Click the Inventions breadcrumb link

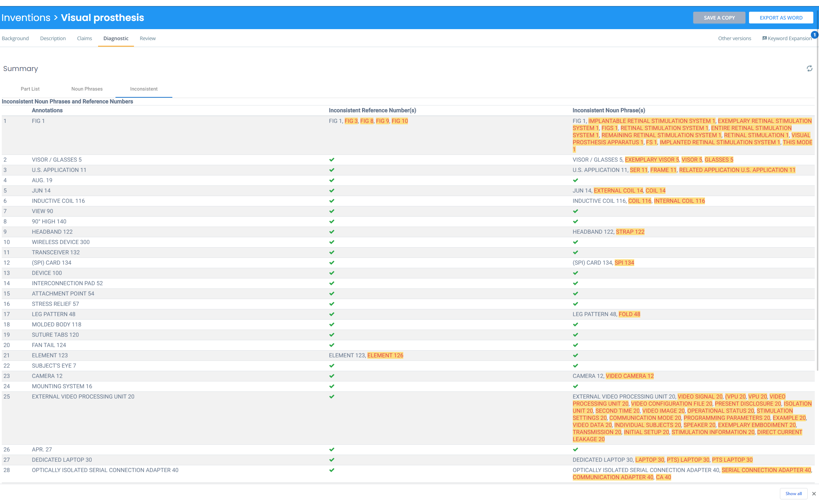26,18
